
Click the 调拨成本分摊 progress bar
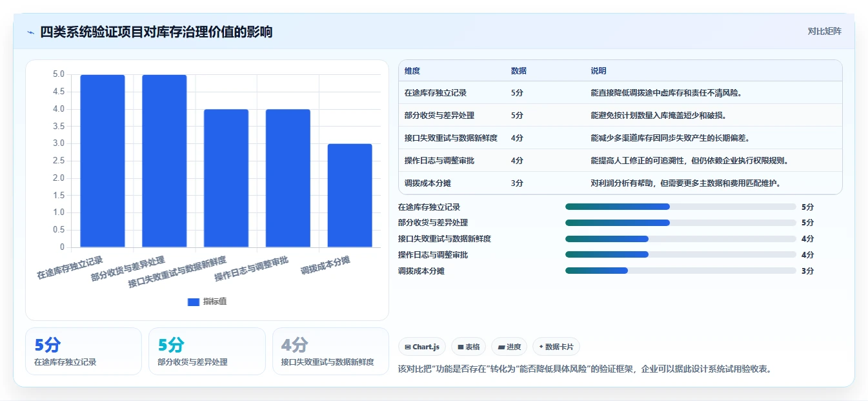tap(681, 271)
